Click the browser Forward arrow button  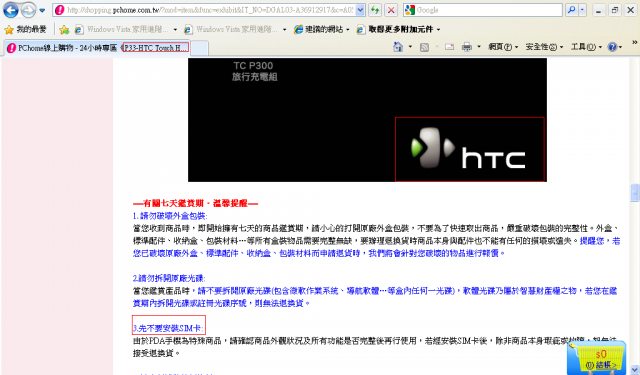tap(28, 10)
